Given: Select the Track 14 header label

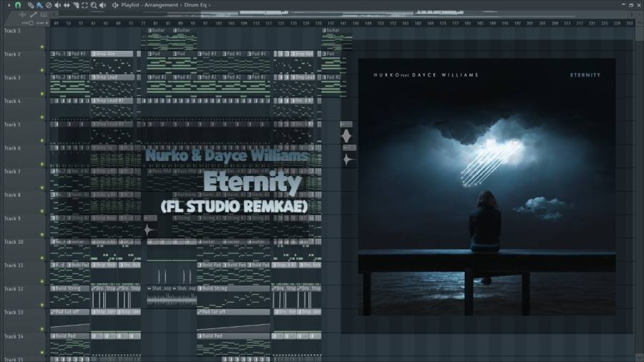Looking at the screenshot, I should click(14, 336).
